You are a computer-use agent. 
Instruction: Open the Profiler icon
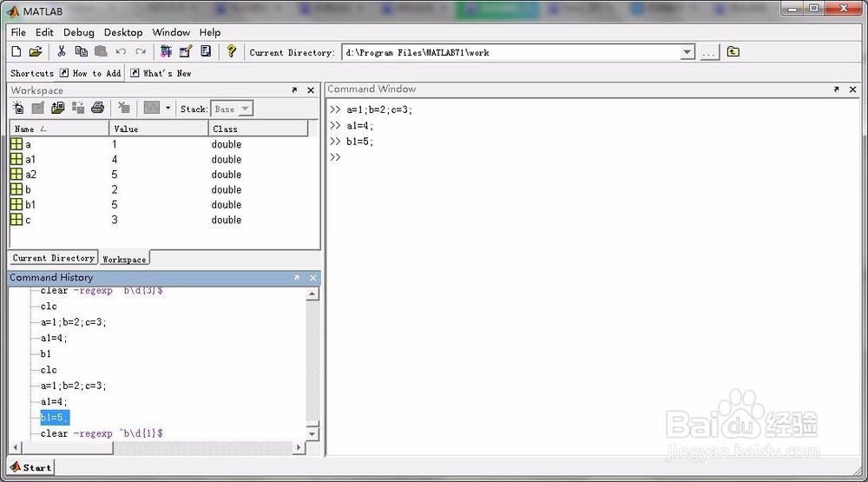point(206,51)
